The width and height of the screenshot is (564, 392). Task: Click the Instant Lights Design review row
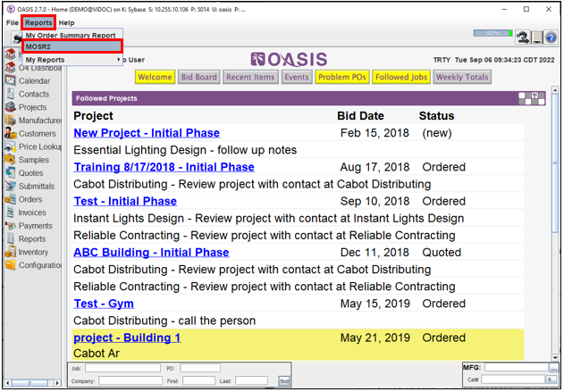[x=298, y=218]
